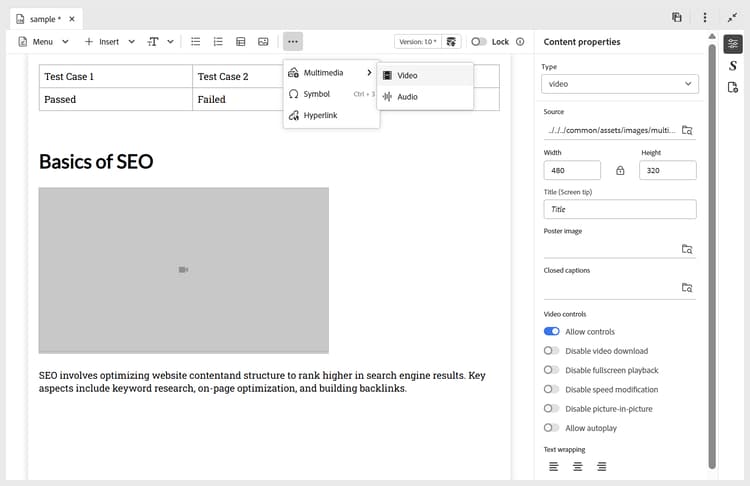Click the insert image toolbar icon
750x486 pixels.
pos(263,42)
